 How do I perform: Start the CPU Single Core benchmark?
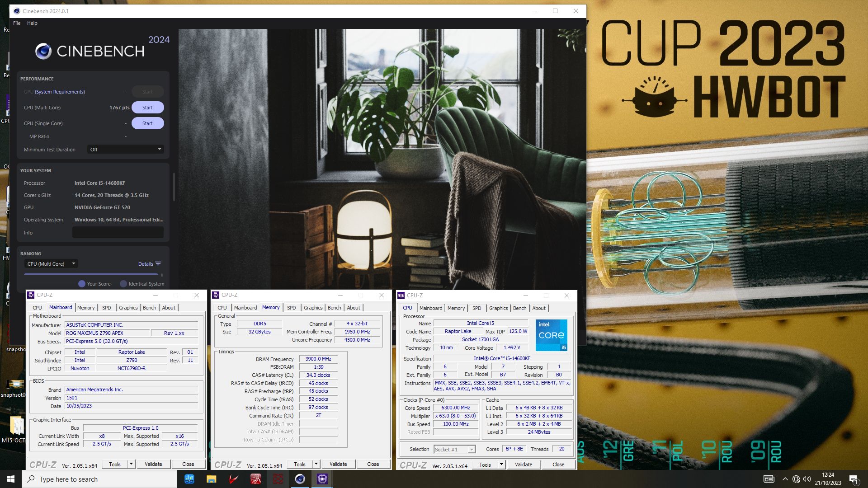pyautogui.click(x=147, y=123)
